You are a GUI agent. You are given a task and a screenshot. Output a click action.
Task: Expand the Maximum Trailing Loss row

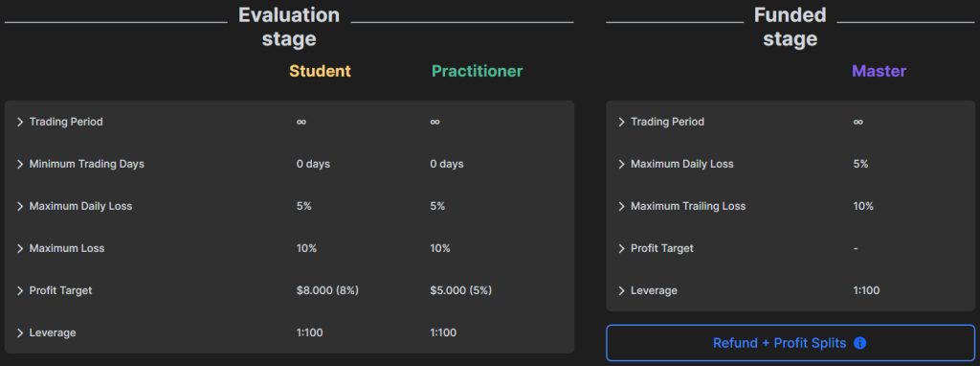pos(790,206)
